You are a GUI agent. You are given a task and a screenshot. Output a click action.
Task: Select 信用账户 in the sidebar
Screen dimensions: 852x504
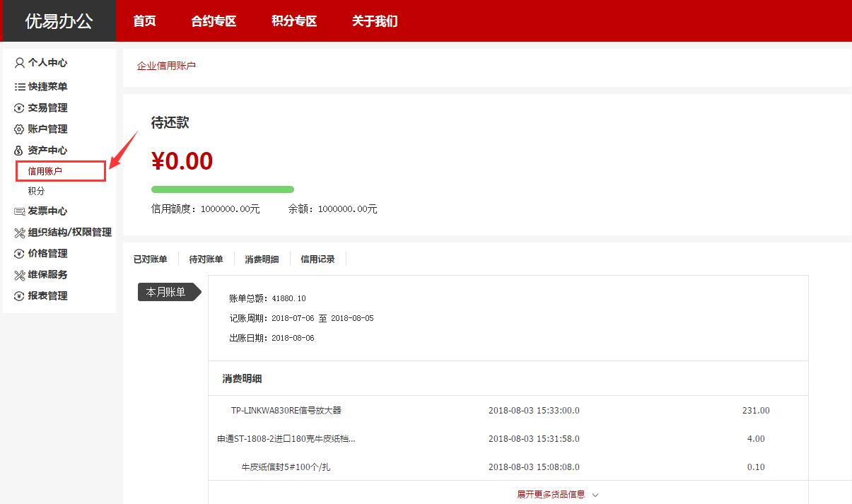pos(45,171)
